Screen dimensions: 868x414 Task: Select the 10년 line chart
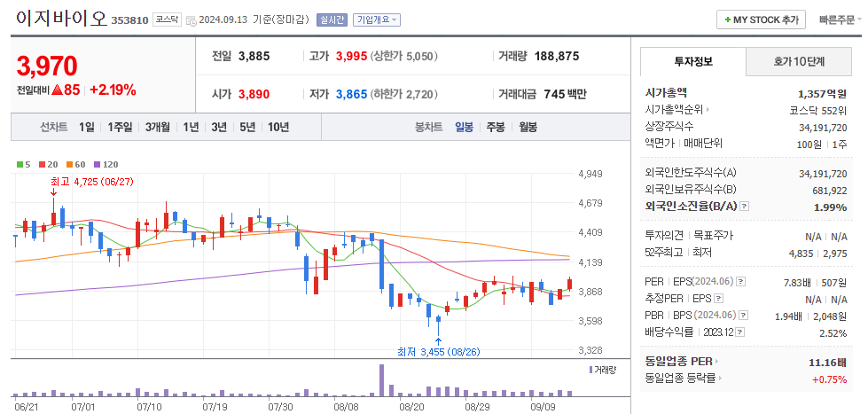point(278,127)
